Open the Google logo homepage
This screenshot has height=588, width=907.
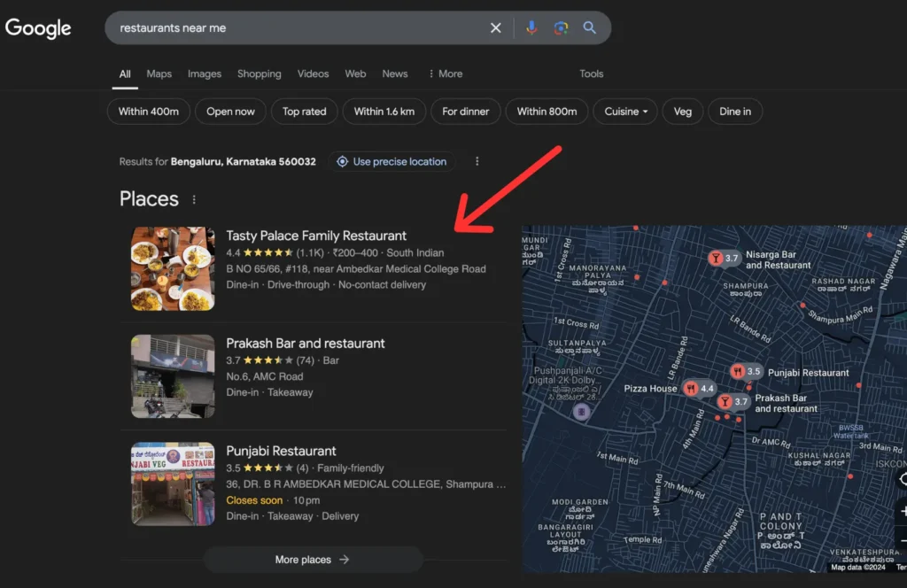point(38,27)
